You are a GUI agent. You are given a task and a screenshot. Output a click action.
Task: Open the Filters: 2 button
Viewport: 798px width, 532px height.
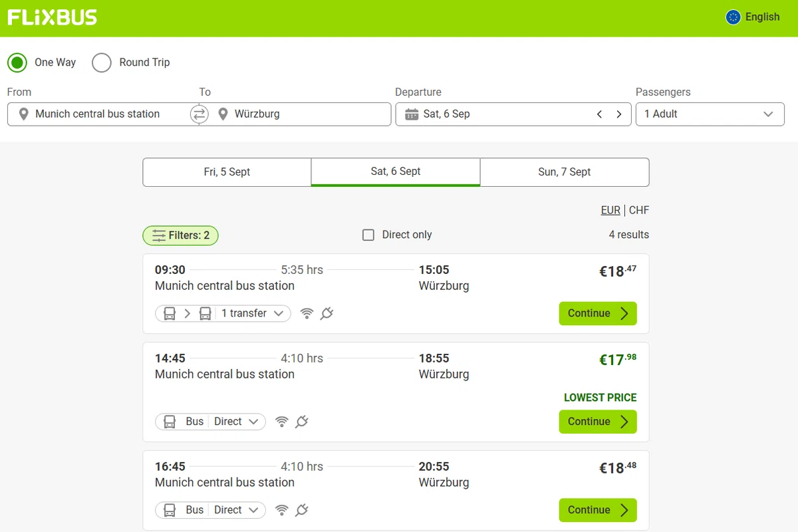[180, 235]
